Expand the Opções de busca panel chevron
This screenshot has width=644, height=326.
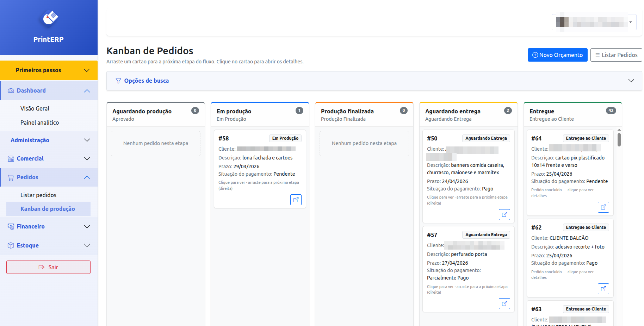coord(631,81)
